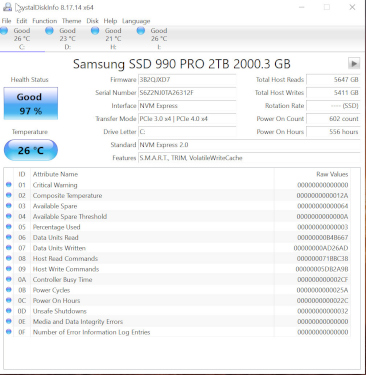Click the Standard field NVM Express 2.0
The width and height of the screenshot is (366, 375).
click(x=249, y=145)
